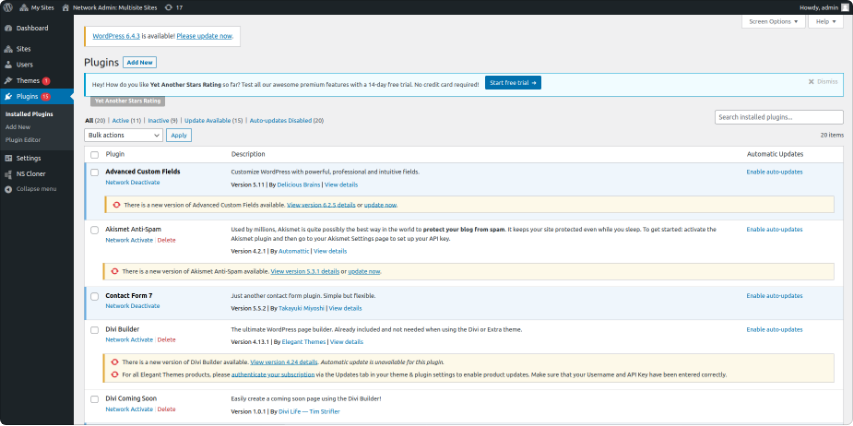The image size is (853, 426).
Task: Network Deactivate the Contact Form 7 plugin
Action: click(133, 306)
